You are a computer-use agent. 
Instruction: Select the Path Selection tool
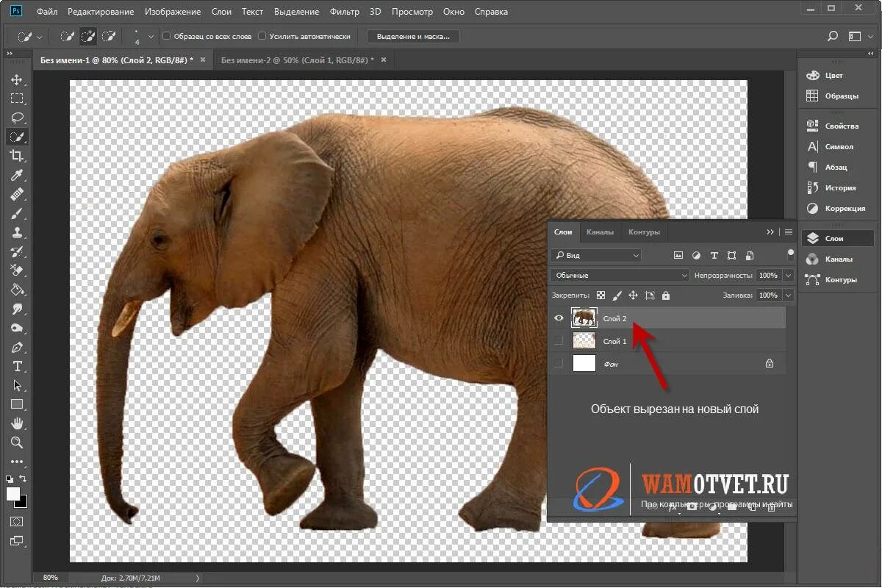click(16, 385)
